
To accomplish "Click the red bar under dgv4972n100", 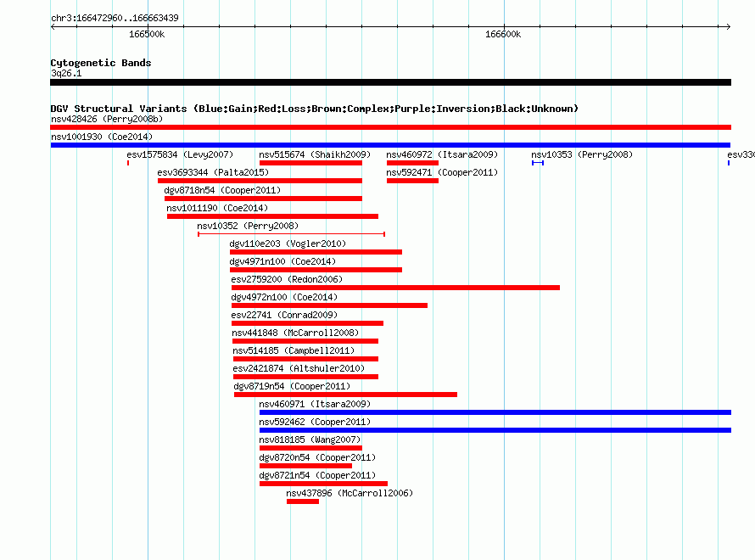I will 329,305.
